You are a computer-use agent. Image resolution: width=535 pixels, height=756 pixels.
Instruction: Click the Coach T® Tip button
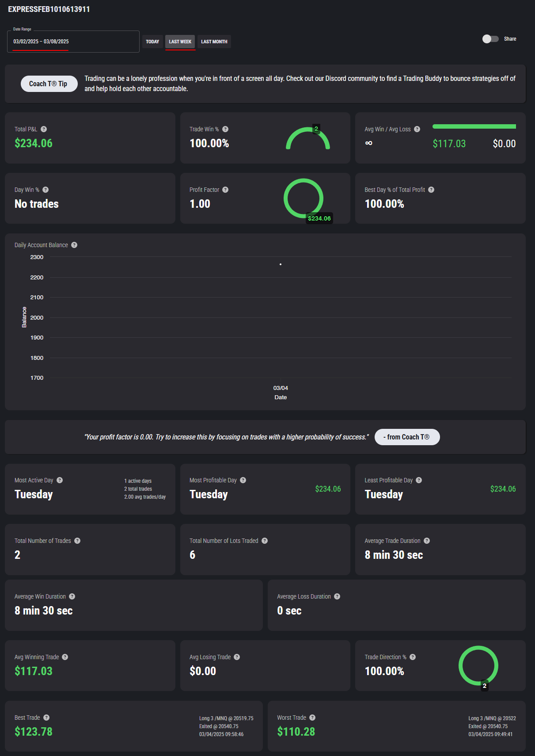pyautogui.click(x=49, y=84)
